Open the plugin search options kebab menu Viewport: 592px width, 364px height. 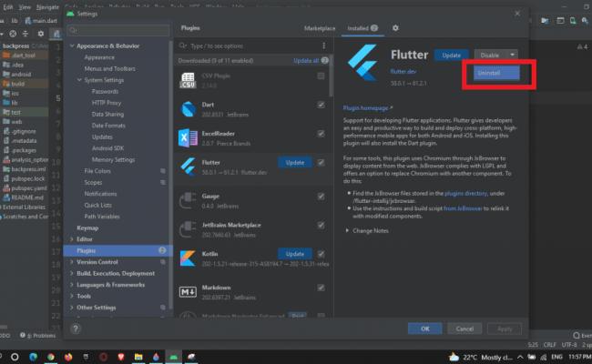323,45
